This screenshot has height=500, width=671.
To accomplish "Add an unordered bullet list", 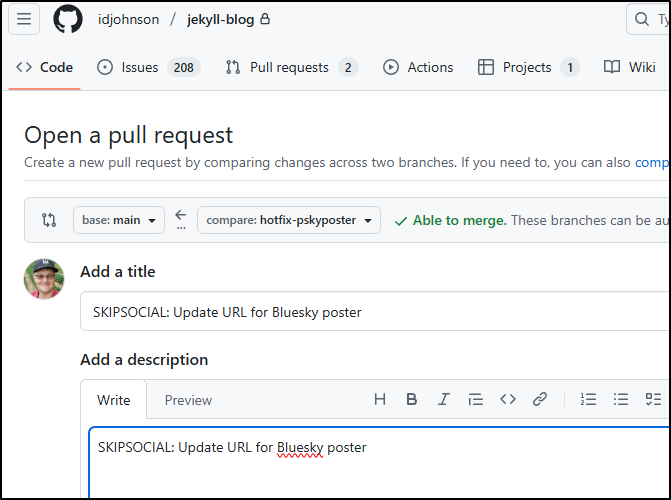I will click(x=621, y=399).
